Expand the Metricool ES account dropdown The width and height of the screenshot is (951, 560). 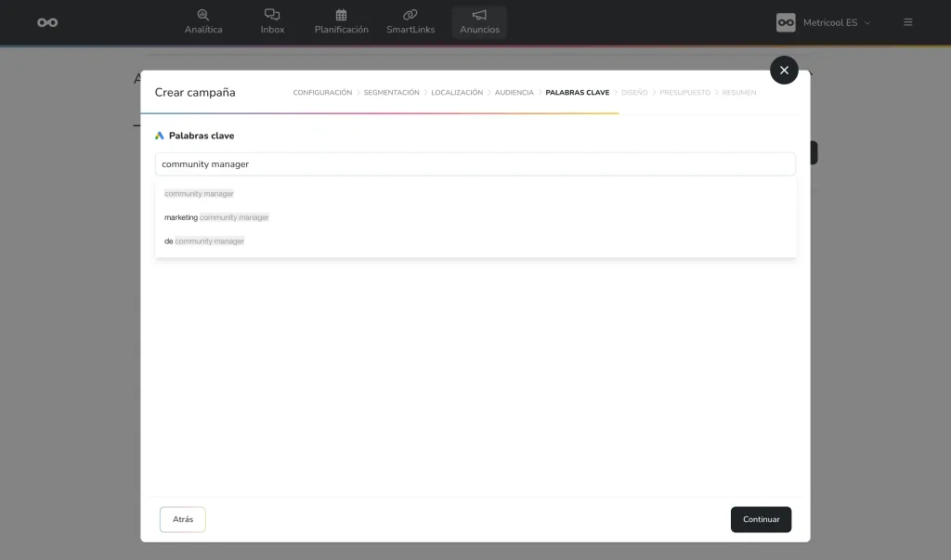(x=867, y=22)
